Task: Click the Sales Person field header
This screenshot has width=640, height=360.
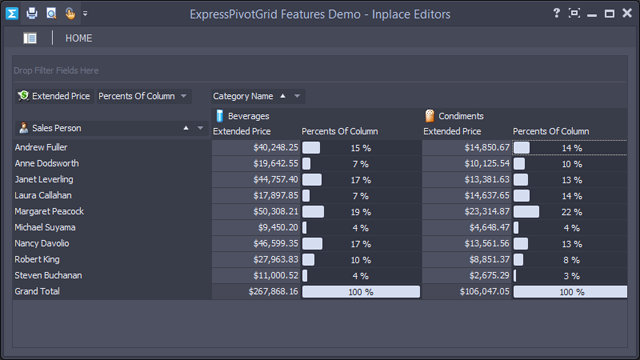Action: pyautogui.click(x=111, y=128)
